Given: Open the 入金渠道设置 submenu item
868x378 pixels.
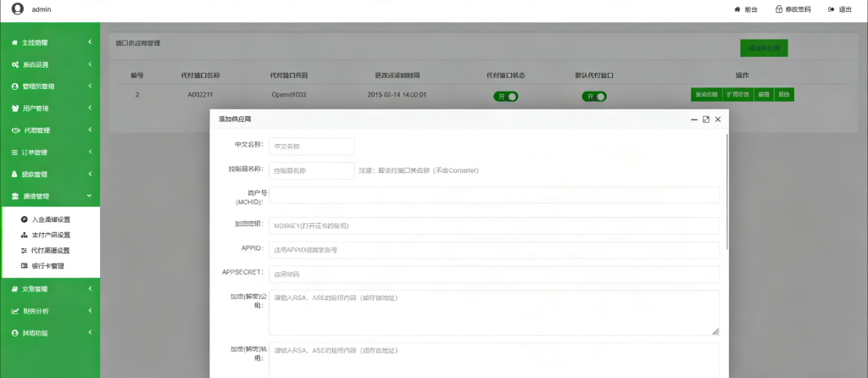Looking at the screenshot, I should click(51, 220).
